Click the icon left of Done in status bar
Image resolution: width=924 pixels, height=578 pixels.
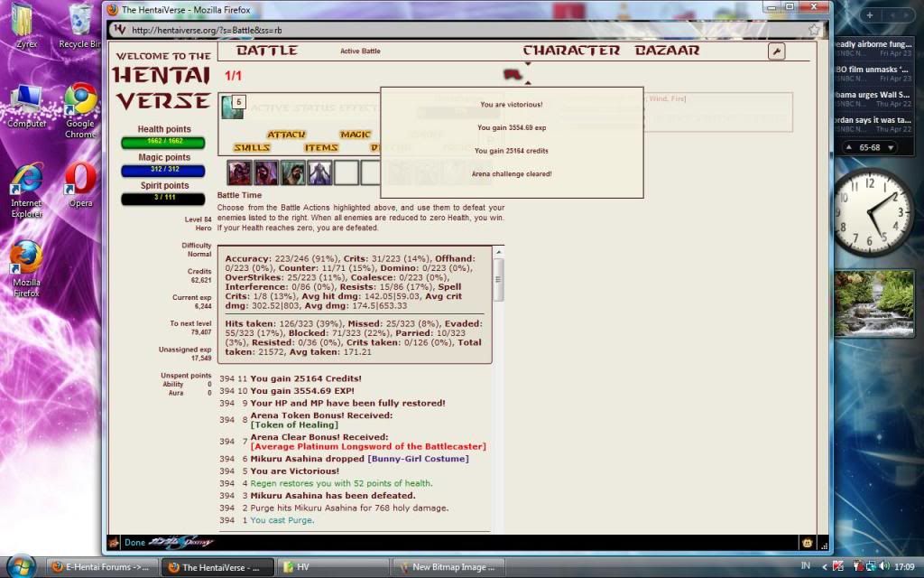pyautogui.click(x=114, y=543)
